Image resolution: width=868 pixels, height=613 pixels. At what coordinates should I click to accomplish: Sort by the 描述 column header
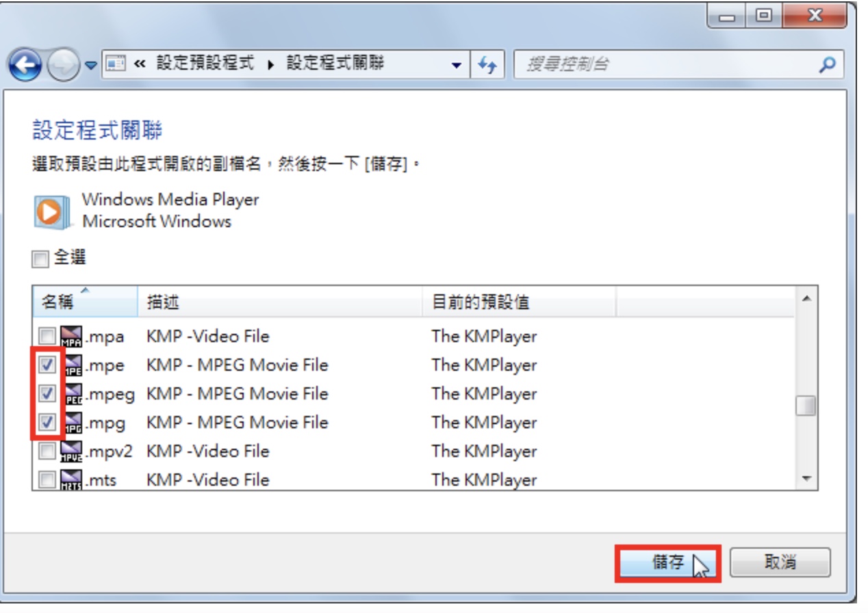pyautogui.click(x=279, y=302)
